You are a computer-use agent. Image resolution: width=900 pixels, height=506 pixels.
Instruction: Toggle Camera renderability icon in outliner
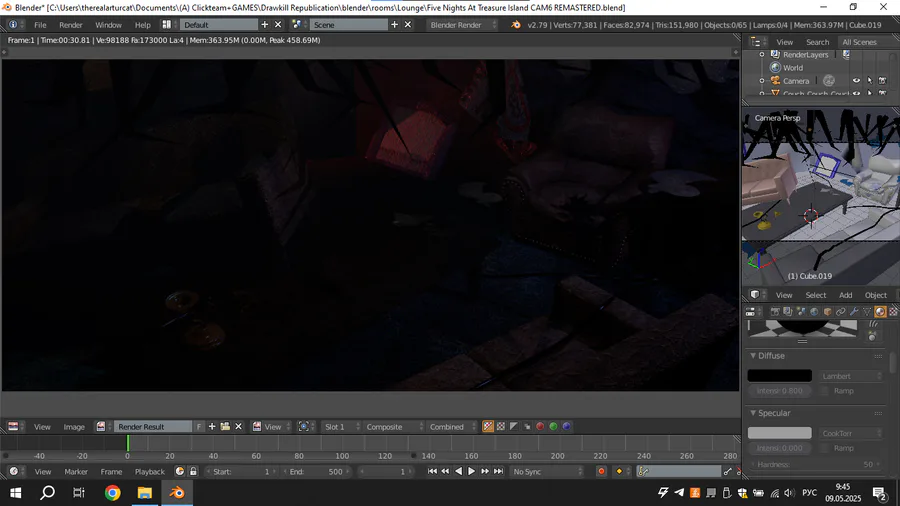pos(882,81)
